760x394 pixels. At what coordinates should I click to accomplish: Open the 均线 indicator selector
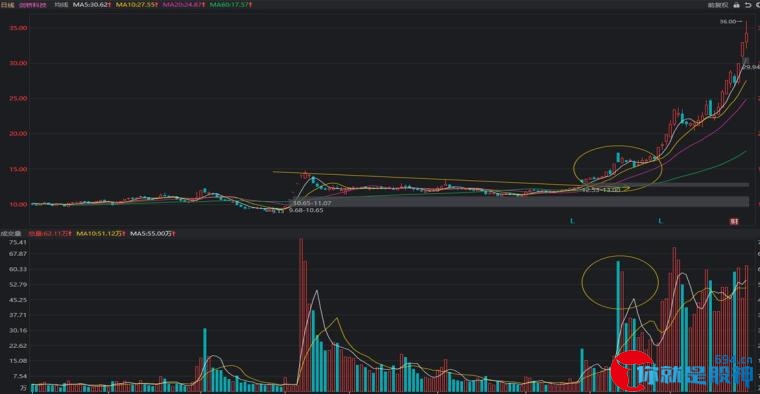[61, 5]
